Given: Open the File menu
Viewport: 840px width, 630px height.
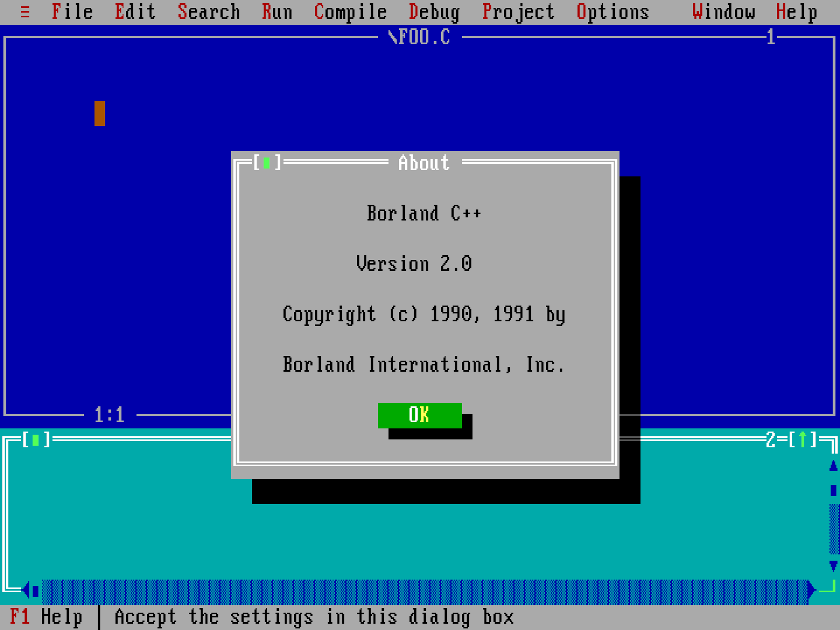Looking at the screenshot, I should pyautogui.click(x=72, y=12).
